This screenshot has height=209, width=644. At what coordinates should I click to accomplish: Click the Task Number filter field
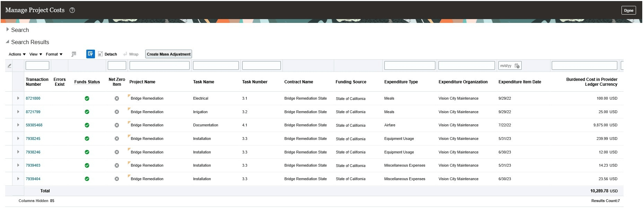pyautogui.click(x=261, y=65)
